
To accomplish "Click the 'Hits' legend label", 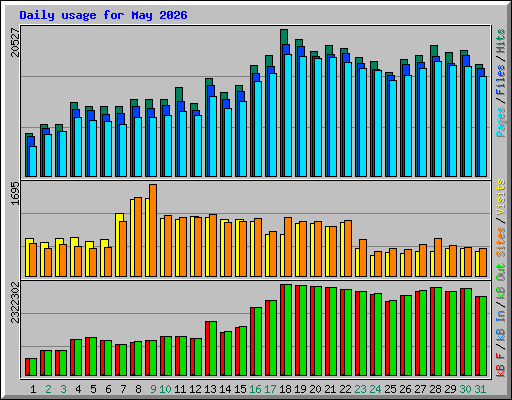I will coord(501,41).
